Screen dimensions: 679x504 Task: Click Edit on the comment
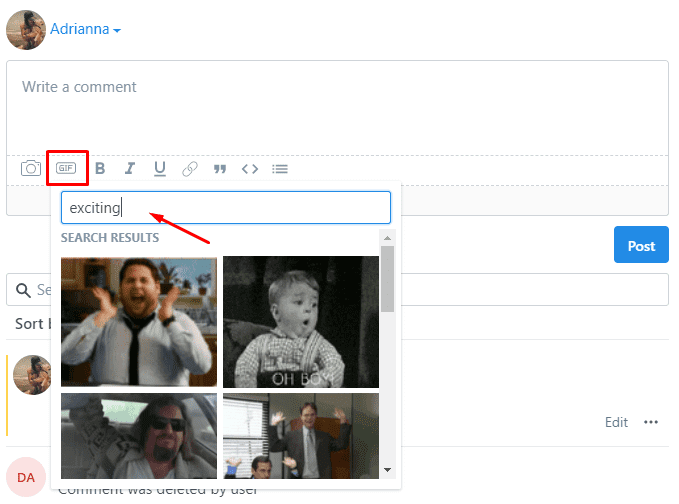pyautogui.click(x=616, y=422)
